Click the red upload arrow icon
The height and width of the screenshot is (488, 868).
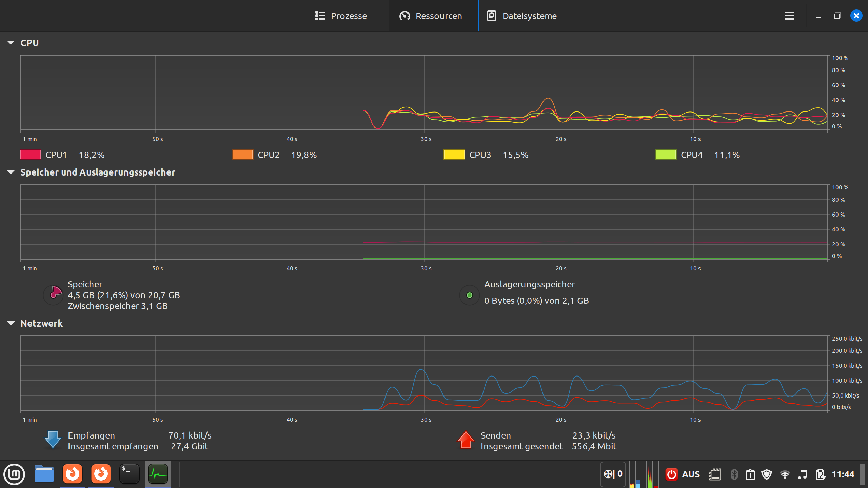pos(466,440)
